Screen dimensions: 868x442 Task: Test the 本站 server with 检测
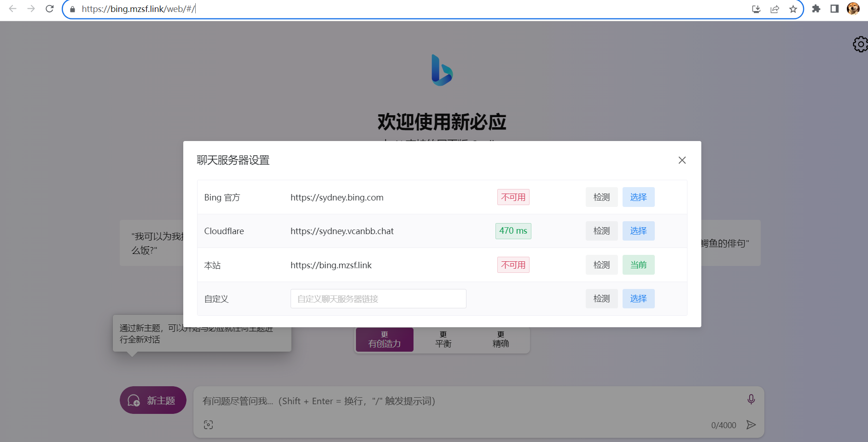point(601,265)
